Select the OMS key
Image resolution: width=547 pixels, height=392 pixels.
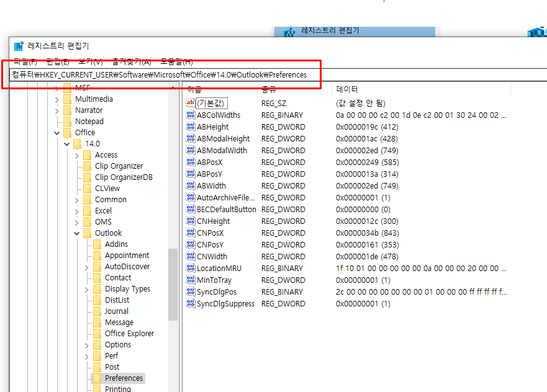103,221
